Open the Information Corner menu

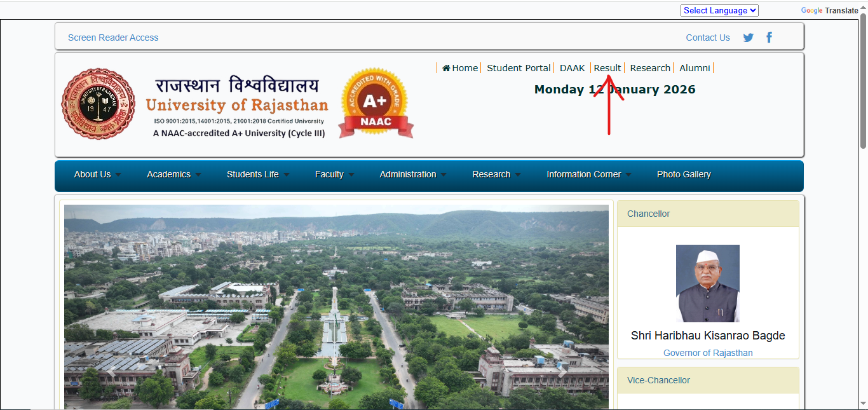[588, 175]
